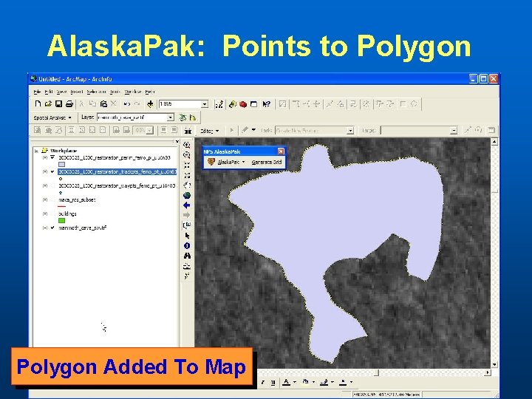532x399 pixels.
Task: Enable the buildings layer checkbox
Action: pyautogui.click(x=52, y=214)
